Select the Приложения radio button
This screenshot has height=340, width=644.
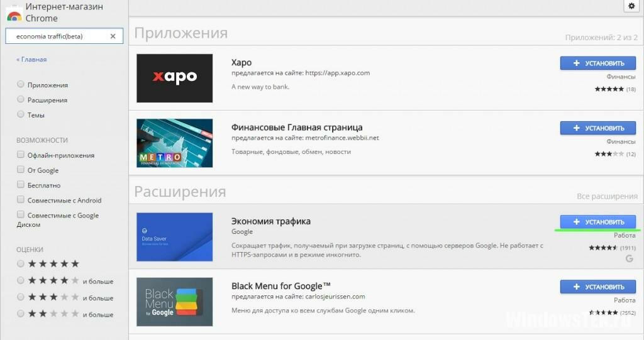pos(21,84)
